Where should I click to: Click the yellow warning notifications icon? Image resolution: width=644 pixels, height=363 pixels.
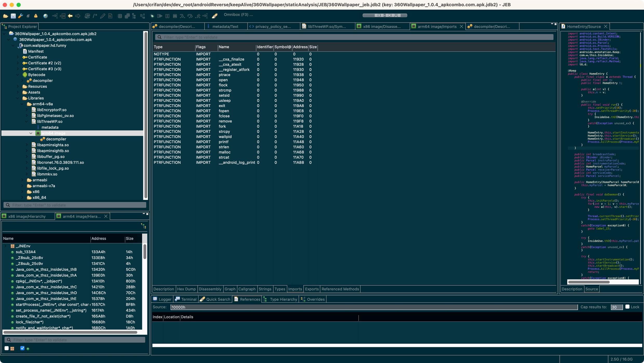tap(36, 16)
